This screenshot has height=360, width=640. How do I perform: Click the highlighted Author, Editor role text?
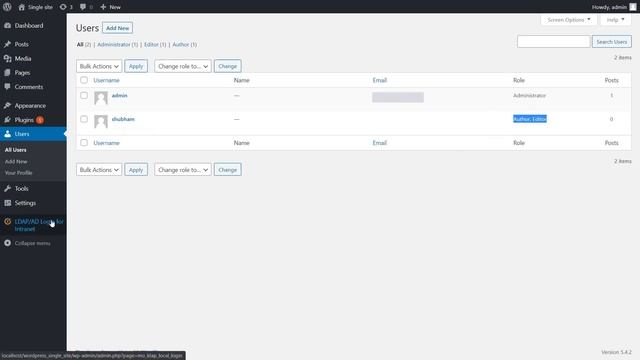pos(530,119)
